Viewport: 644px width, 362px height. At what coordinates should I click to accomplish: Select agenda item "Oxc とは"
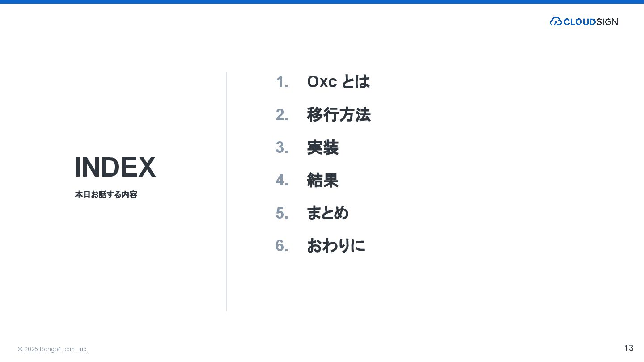338,82
